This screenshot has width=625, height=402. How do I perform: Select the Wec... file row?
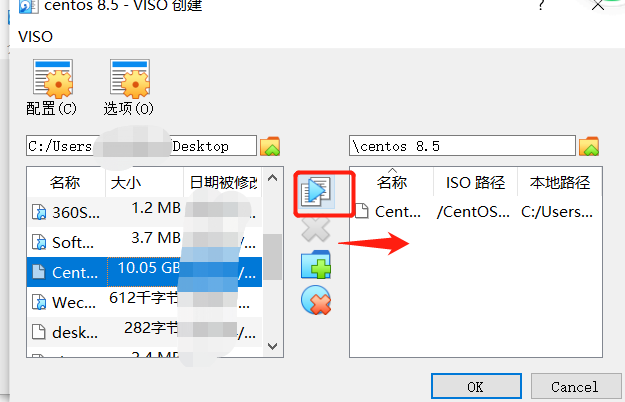coord(144,302)
